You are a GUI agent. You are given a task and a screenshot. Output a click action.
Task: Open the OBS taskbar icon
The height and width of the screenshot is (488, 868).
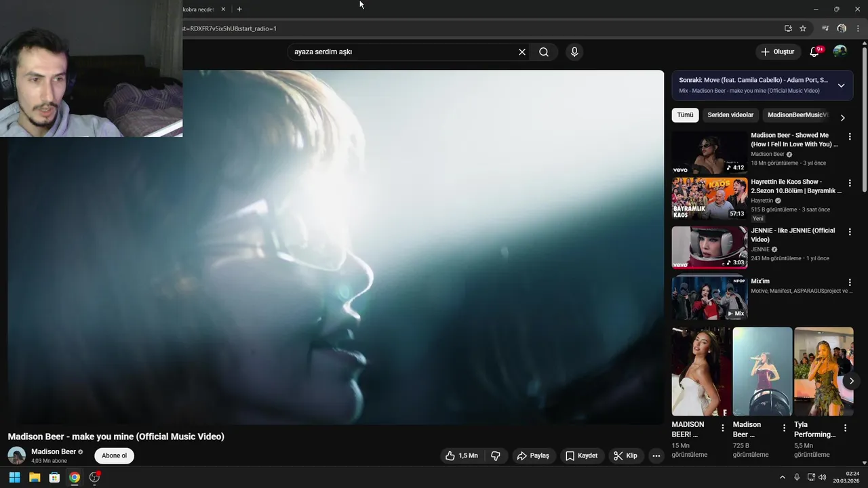point(94,477)
